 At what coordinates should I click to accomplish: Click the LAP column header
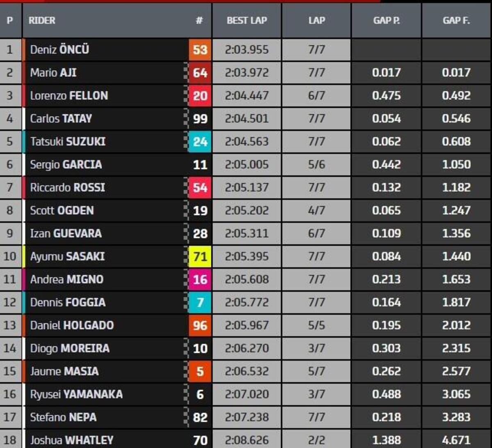click(316, 21)
